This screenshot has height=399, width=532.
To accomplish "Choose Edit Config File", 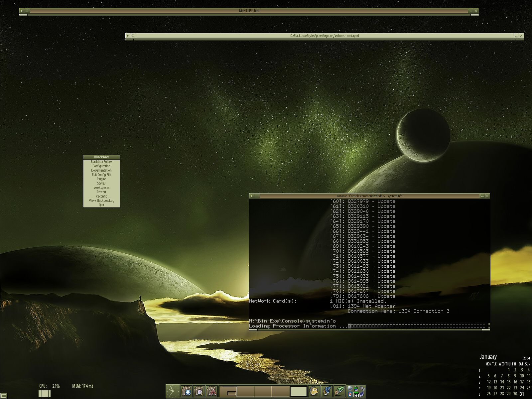I will tap(101, 175).
